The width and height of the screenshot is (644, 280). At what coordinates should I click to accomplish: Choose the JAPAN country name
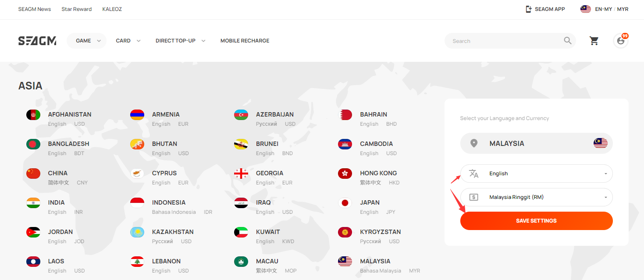click(370, 202)
